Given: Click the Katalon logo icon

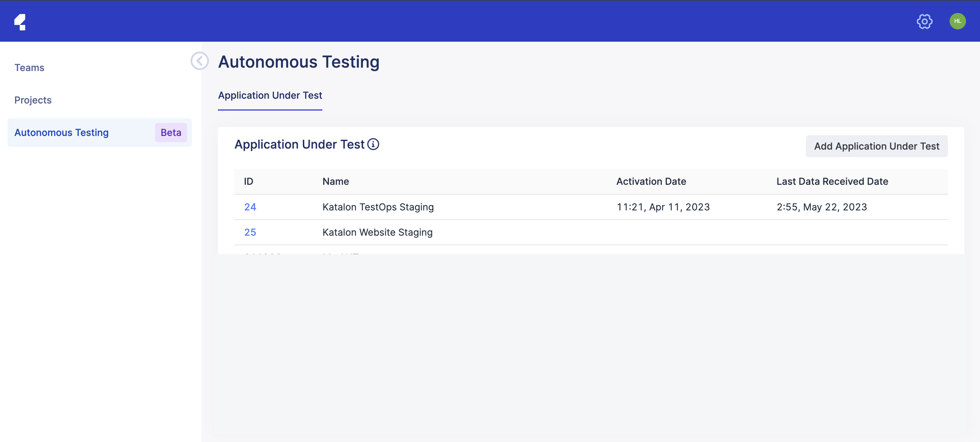Looking at the screenshot, I should [x=20, y=22].
